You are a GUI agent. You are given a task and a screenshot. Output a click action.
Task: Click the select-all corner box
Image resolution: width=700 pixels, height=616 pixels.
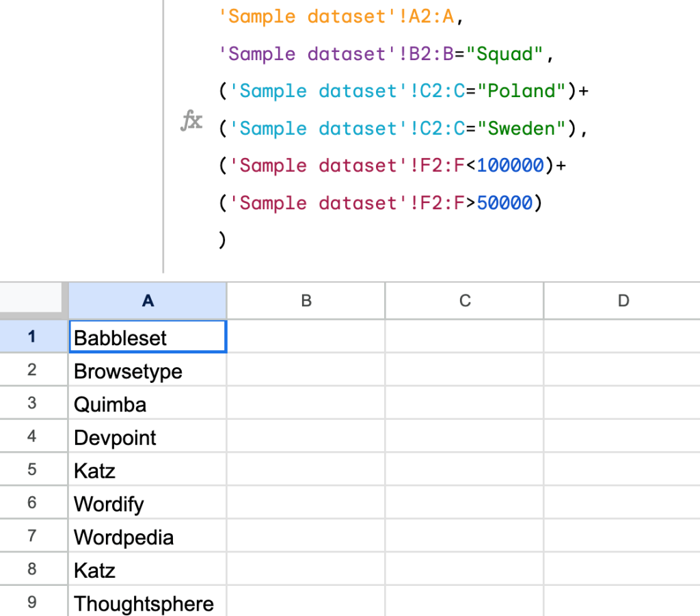[33, 300]
